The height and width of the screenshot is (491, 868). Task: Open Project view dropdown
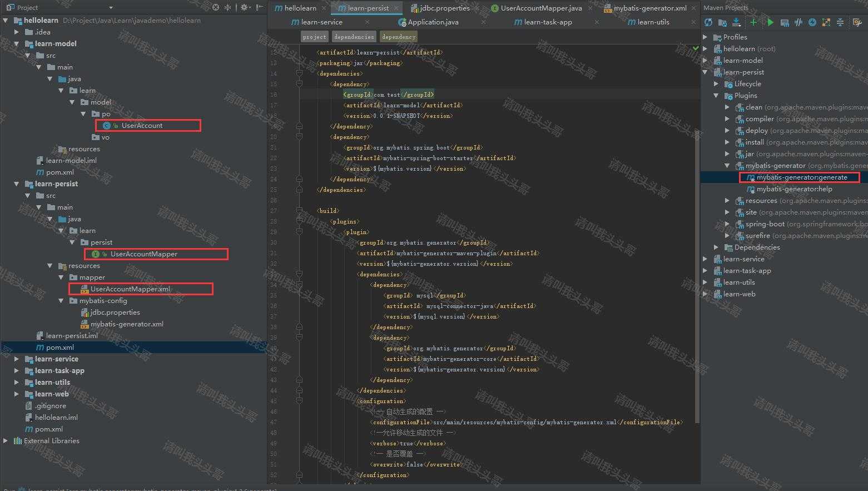tap(111, 8)
